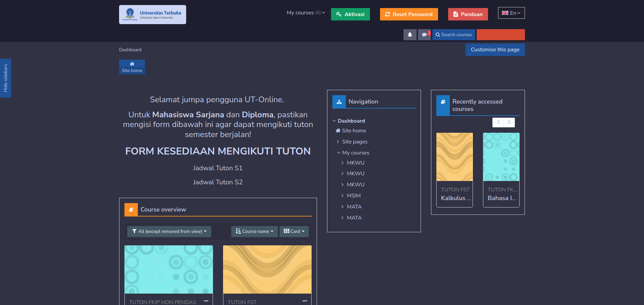Open the notifications bell icon
Screen dimensions: 644x305
point(410,35)
